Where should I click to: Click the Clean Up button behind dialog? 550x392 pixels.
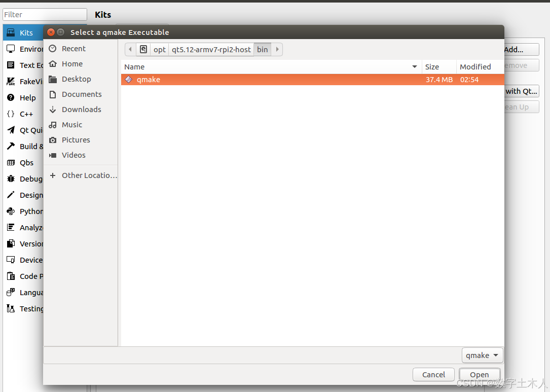point(521,107)
